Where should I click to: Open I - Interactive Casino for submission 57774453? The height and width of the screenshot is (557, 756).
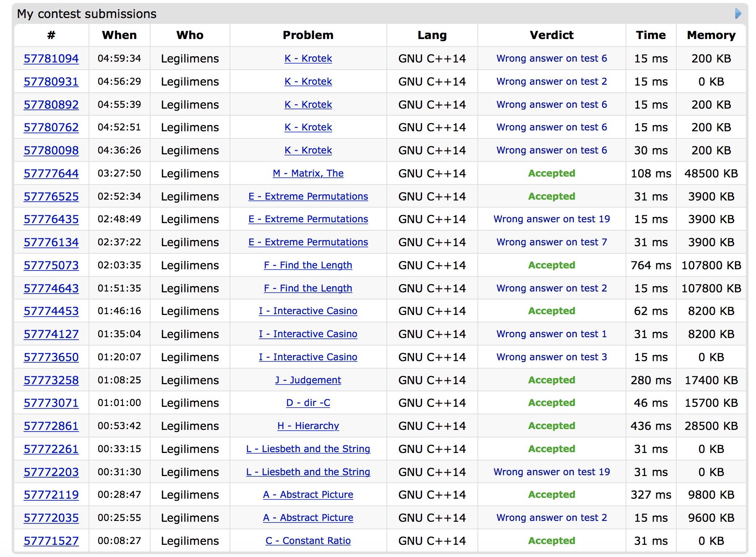pyautogui.click(x=308, y=311)
